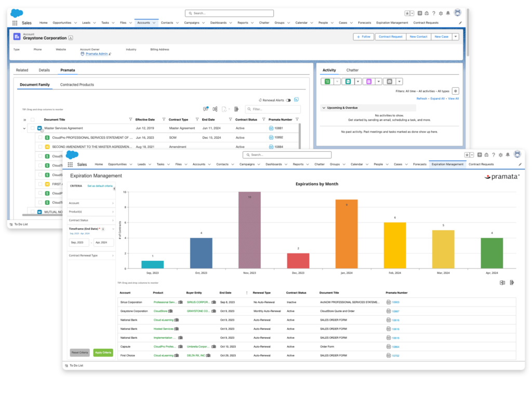532x399 pixels.
Task: Open the more actions dropdown next to New Case
Action: [x=456, y=37]
